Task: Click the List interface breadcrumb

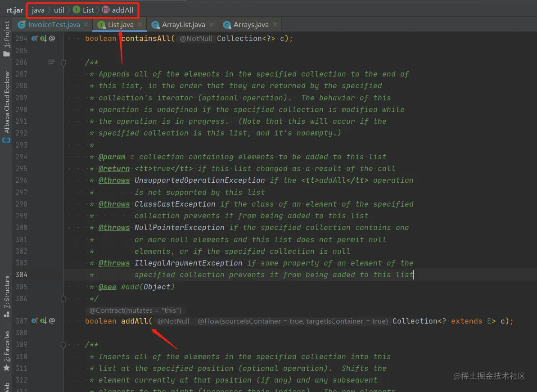Action: [84, 10]
